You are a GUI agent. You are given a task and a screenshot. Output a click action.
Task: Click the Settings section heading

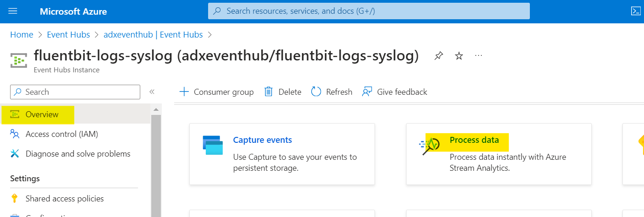pos(25,179)
